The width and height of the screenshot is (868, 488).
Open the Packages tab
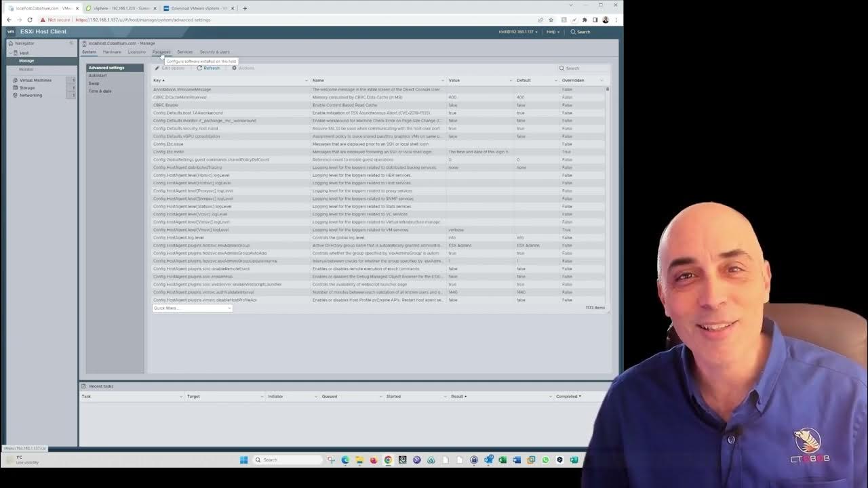click(x=161, y=52)
